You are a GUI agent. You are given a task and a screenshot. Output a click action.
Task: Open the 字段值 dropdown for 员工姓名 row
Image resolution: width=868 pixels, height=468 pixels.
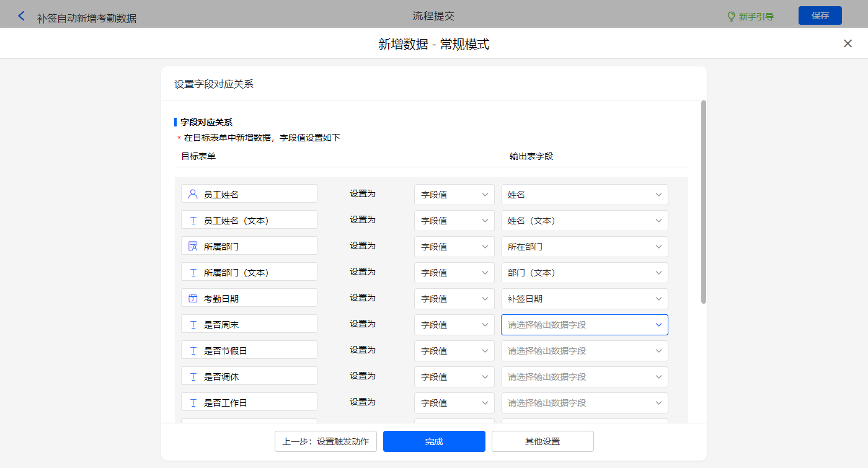[x=454, y=195]
